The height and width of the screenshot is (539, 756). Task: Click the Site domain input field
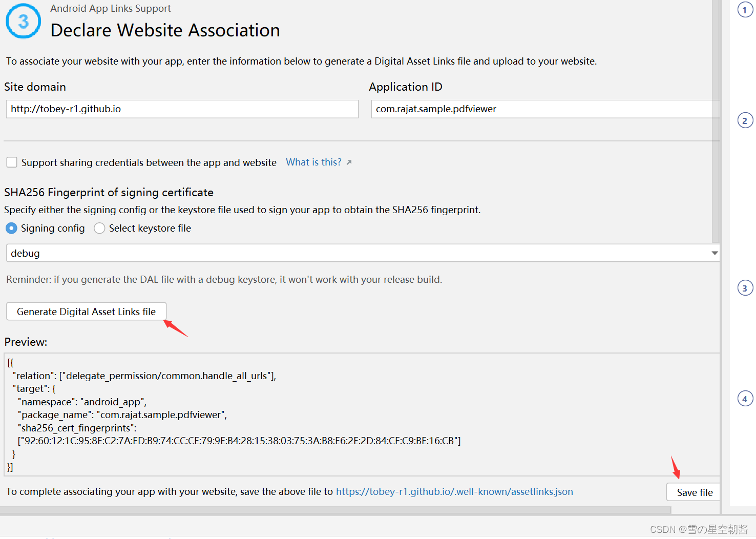tap(182, 109)
